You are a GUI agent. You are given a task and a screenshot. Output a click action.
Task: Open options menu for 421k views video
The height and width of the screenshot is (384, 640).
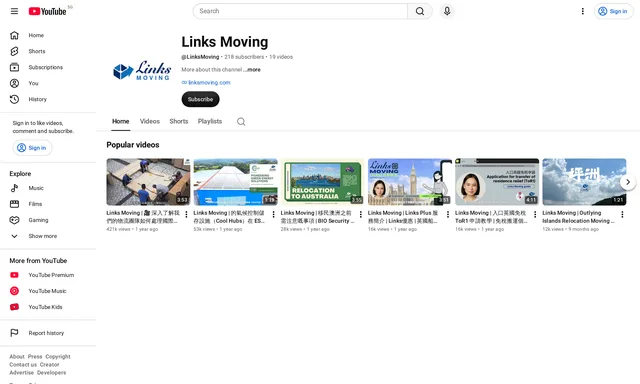click(186, 214)
